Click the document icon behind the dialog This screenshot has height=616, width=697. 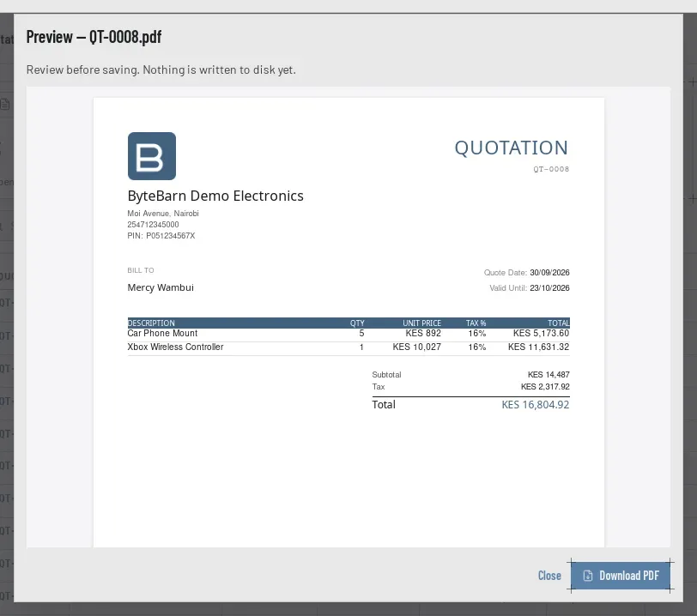(x=5, y=105)
